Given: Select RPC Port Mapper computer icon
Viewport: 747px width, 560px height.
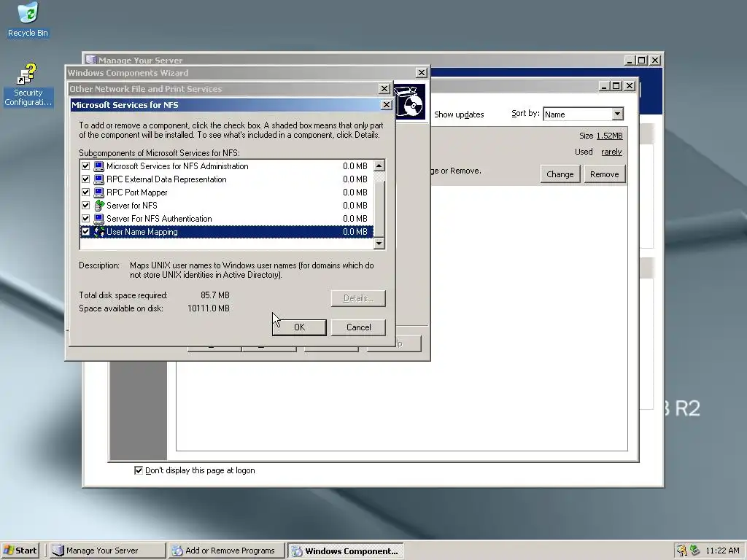Looking at the screenshot, I should [98, 192].
